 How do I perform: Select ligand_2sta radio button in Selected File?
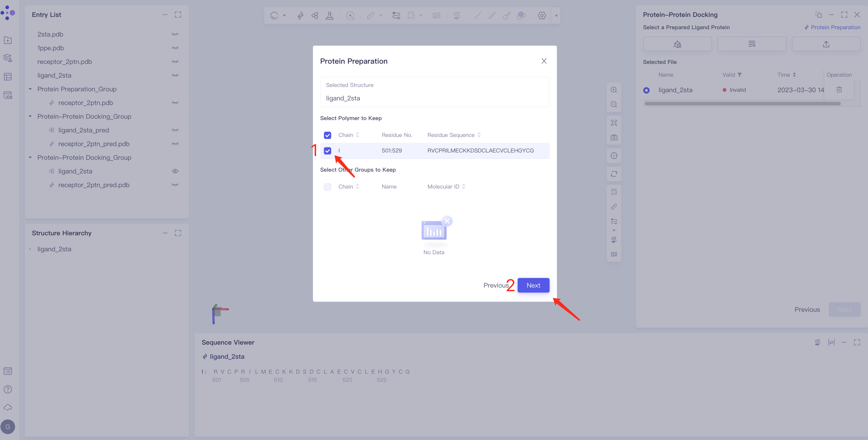pyautogui.click(x=646, y=90)
